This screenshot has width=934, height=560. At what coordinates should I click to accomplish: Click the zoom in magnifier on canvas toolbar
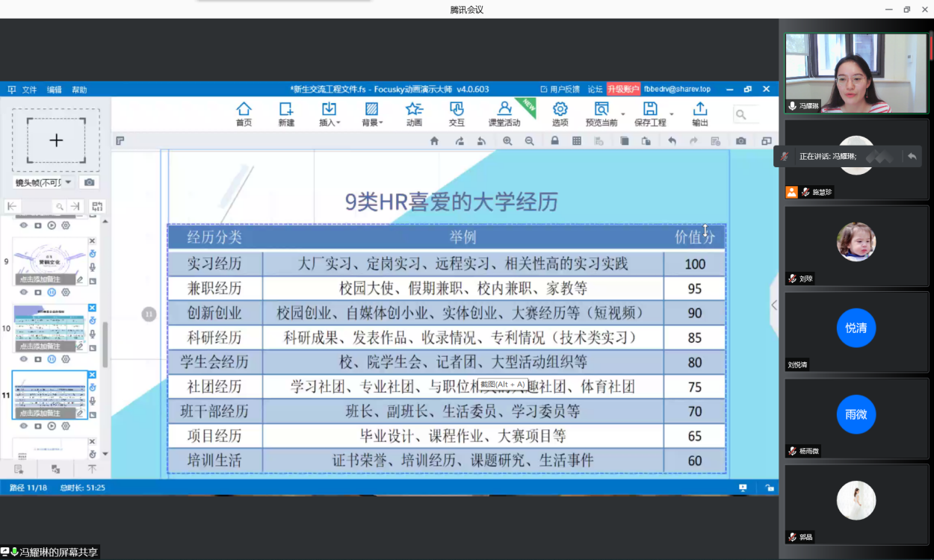(507, 141)
